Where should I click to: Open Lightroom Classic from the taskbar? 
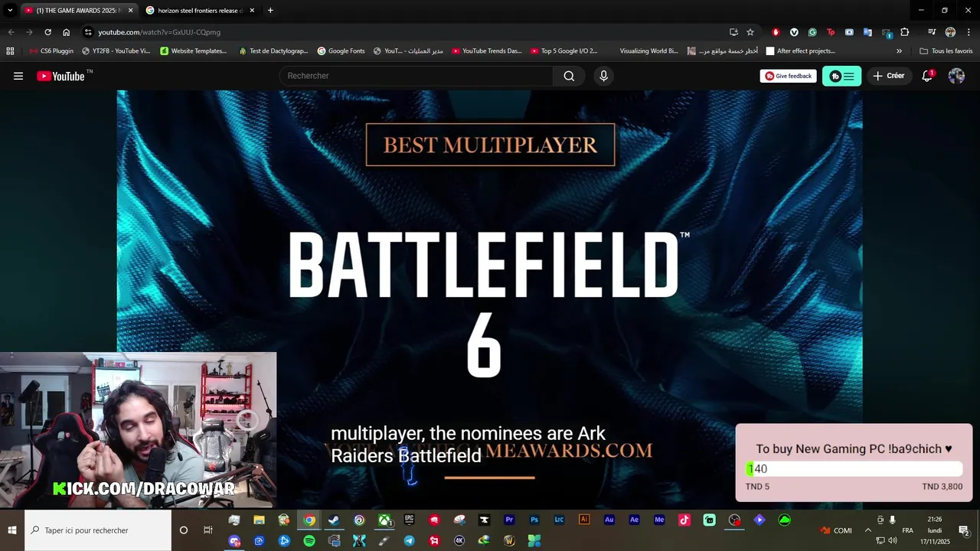(559, 520)
